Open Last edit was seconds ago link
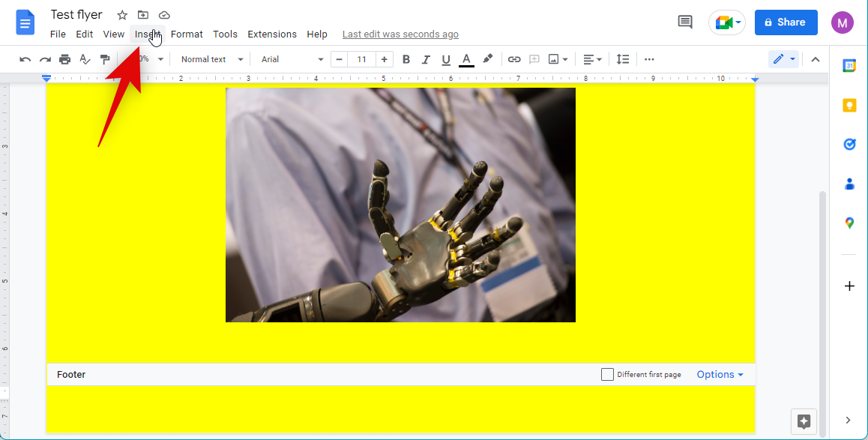Viewport: 868px width, 440px height. (x=400, y=34)
